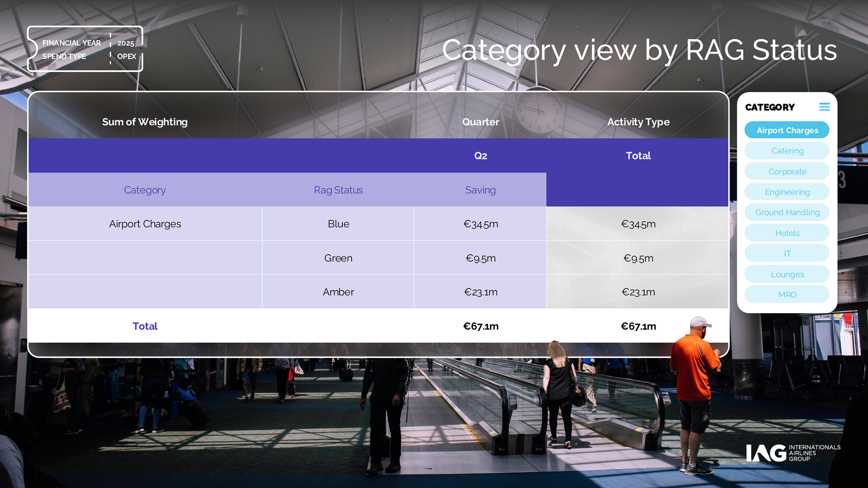Sort by the Rag Status column header
The height and width of the screenshot is (488, 868).
pos(338,190)
